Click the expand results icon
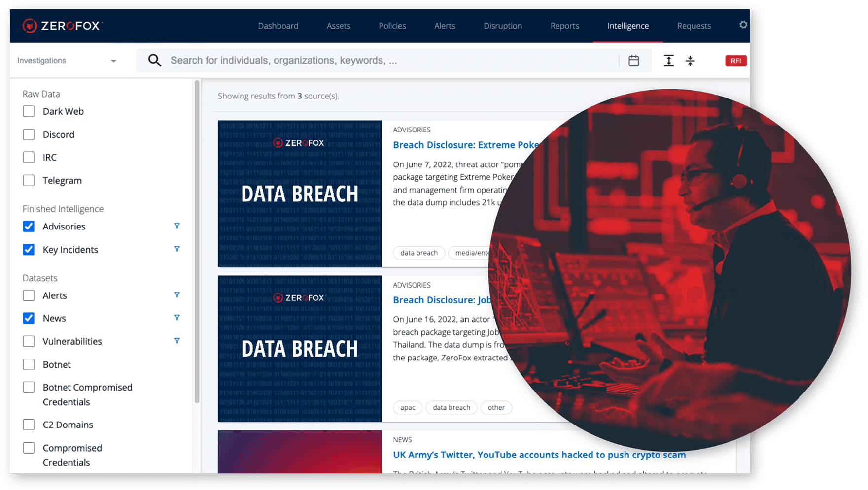868x490 pixels. [x=668, y=61]
